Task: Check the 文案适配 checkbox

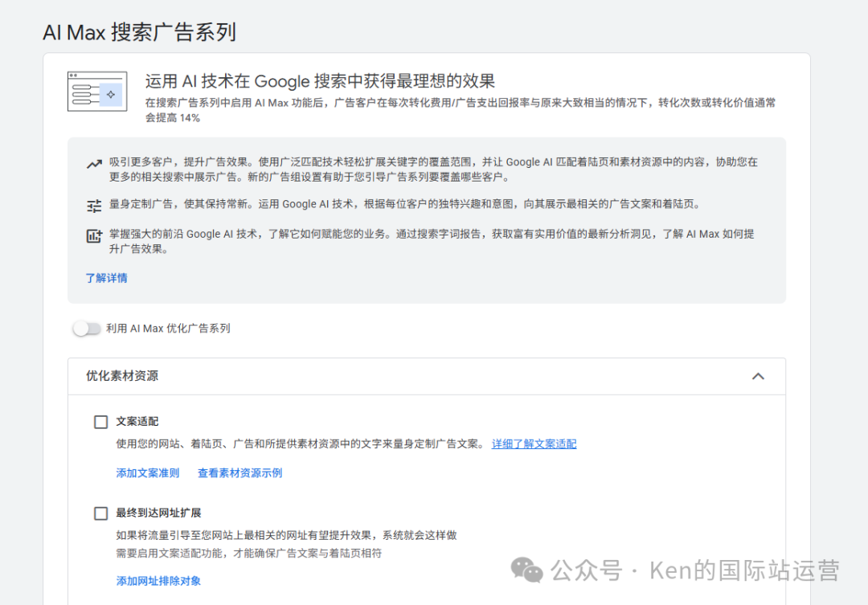Action: [x=100, y=423]
